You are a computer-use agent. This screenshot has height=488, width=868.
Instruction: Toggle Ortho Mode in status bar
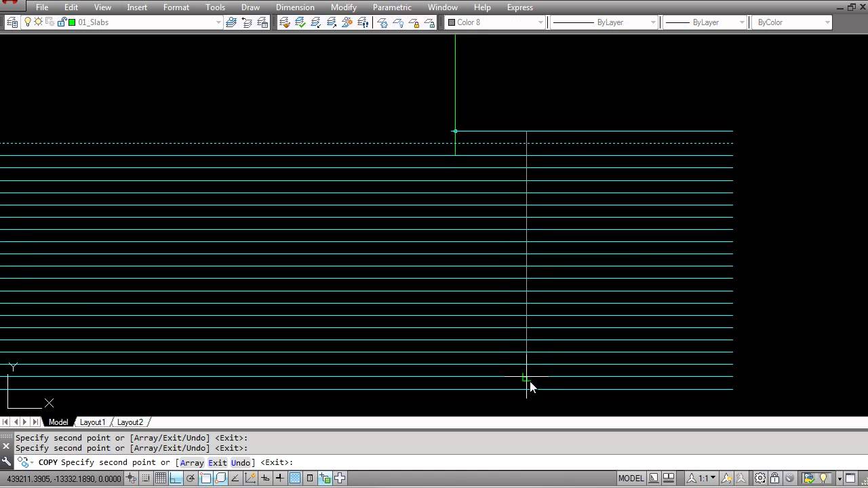click(x=176, y=479)
